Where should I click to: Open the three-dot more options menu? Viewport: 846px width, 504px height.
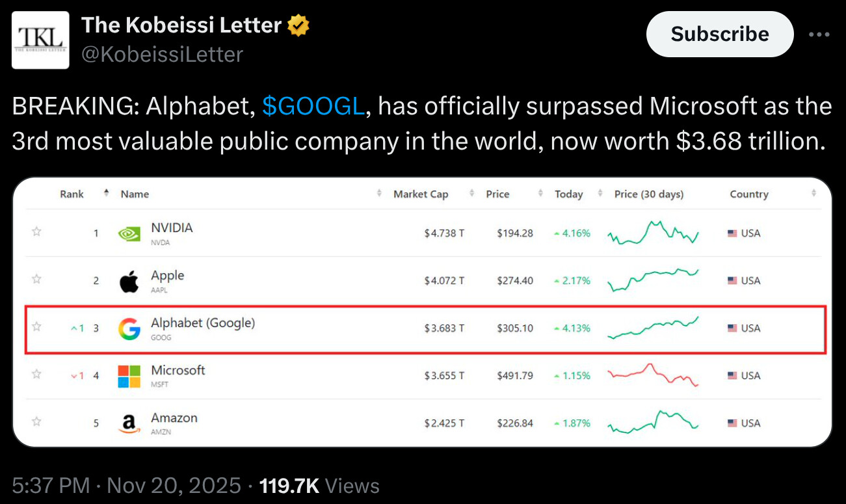pyautogui.click(x=819, y=34)
